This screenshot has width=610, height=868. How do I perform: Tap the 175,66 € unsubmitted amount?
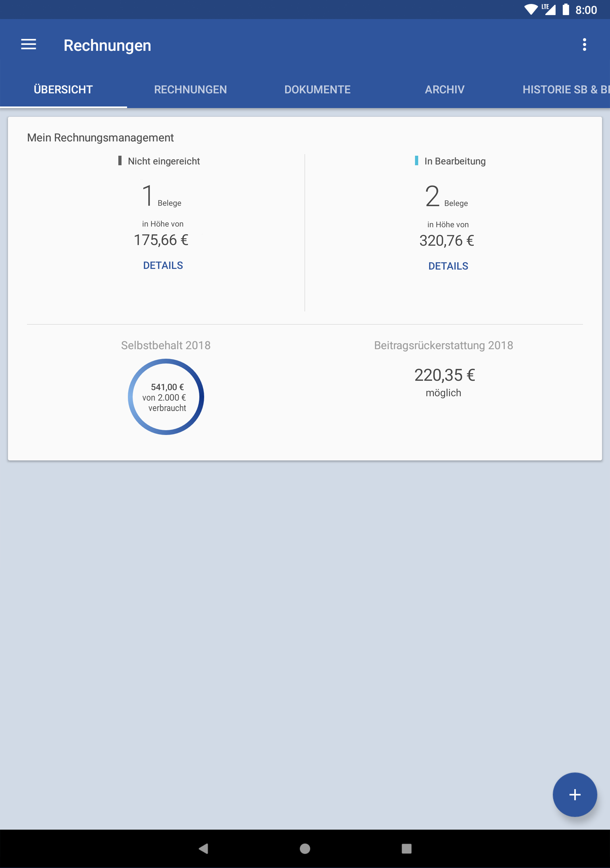pos(161,240)
